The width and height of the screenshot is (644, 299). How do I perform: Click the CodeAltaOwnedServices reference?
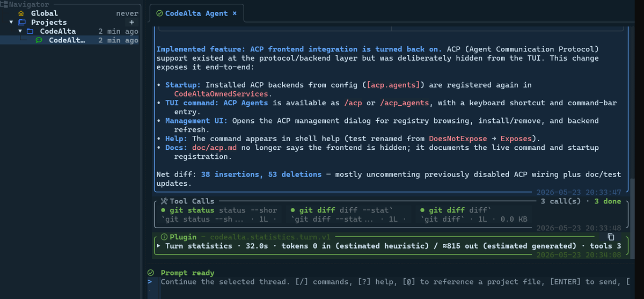(x=221, y=94)
